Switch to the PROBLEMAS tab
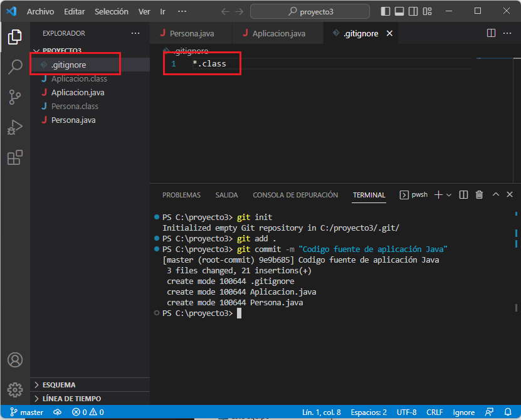 point(181,195)
